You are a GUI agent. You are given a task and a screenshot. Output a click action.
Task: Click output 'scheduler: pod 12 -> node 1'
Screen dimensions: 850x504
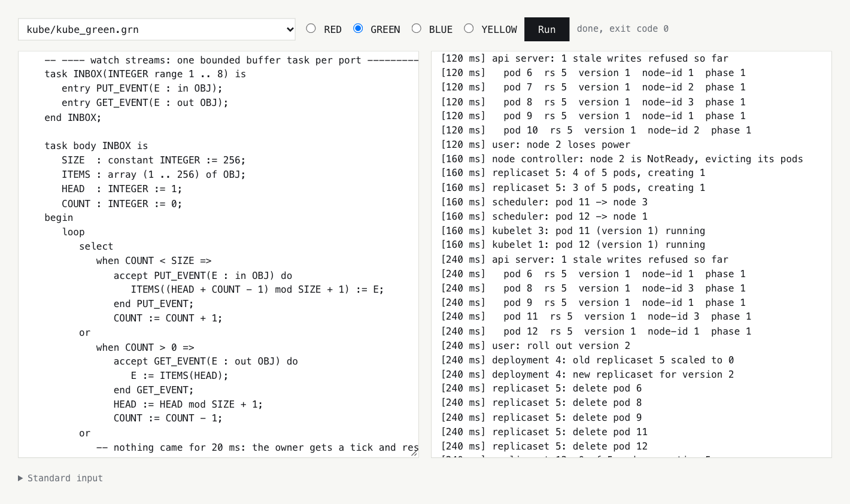pyautogui.click(x=544, y=217)
